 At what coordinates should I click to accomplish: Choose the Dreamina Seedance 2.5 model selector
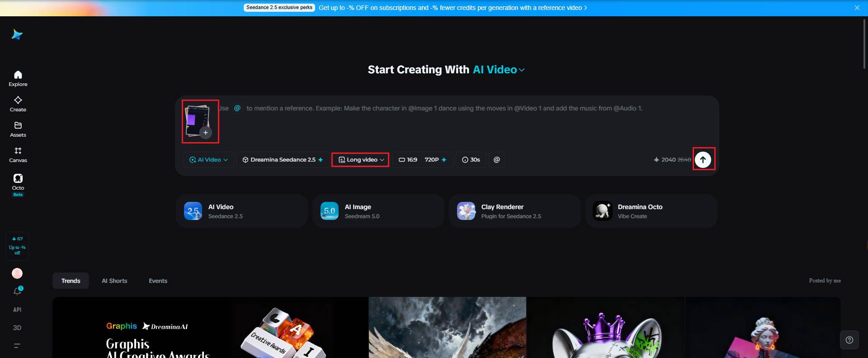[x=283, y=160]
